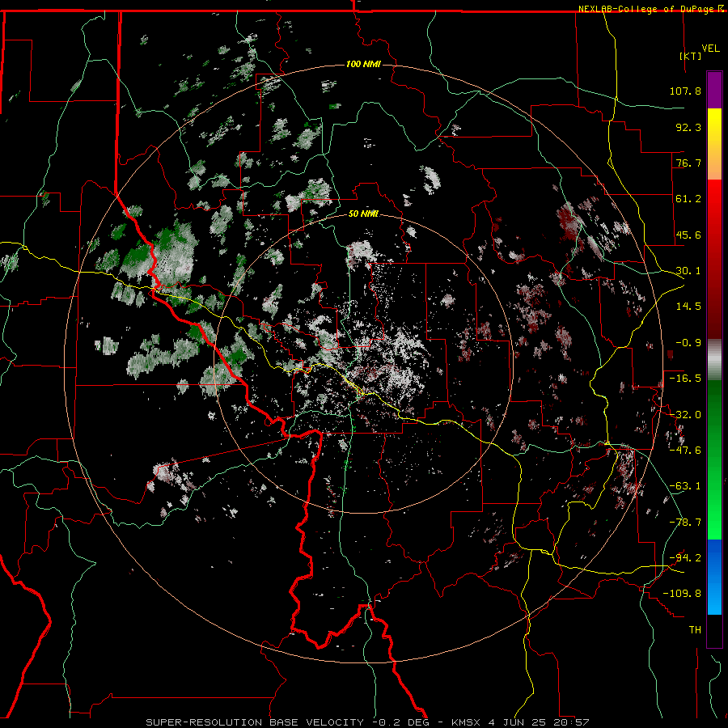Click the 14.5 legend value
Image resolution: width=728 pixels, height=728 pixels.
(688, 307)
